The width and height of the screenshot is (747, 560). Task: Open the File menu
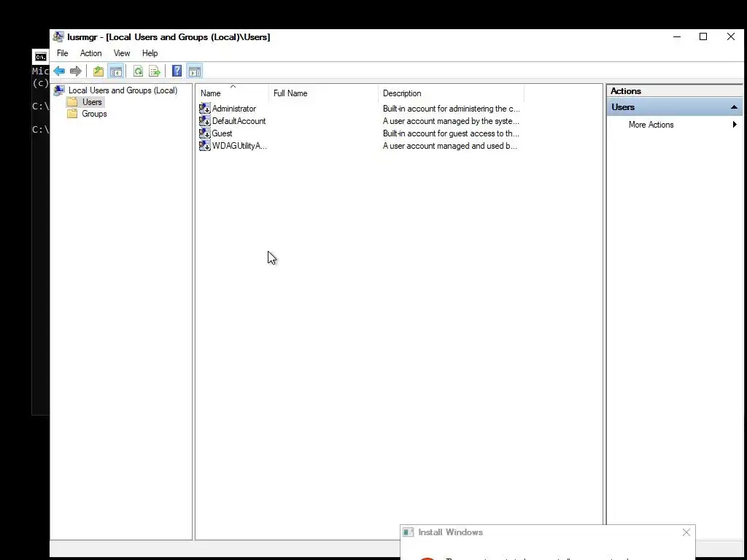point(63,53)
